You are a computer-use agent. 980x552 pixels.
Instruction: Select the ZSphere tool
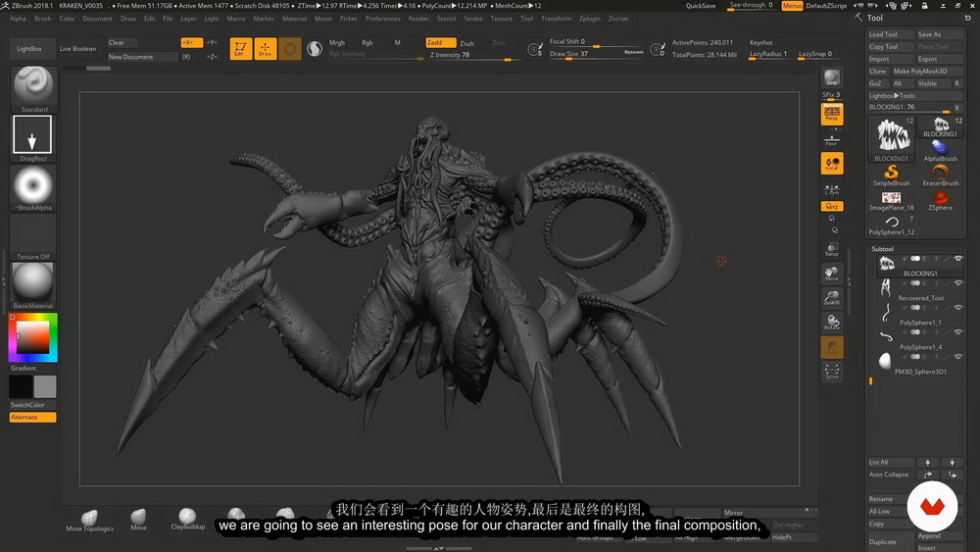940,200
